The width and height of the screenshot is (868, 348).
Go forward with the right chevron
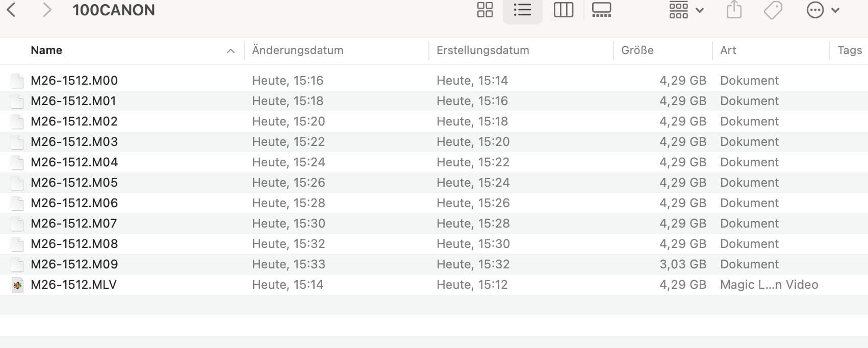[47, 10]
